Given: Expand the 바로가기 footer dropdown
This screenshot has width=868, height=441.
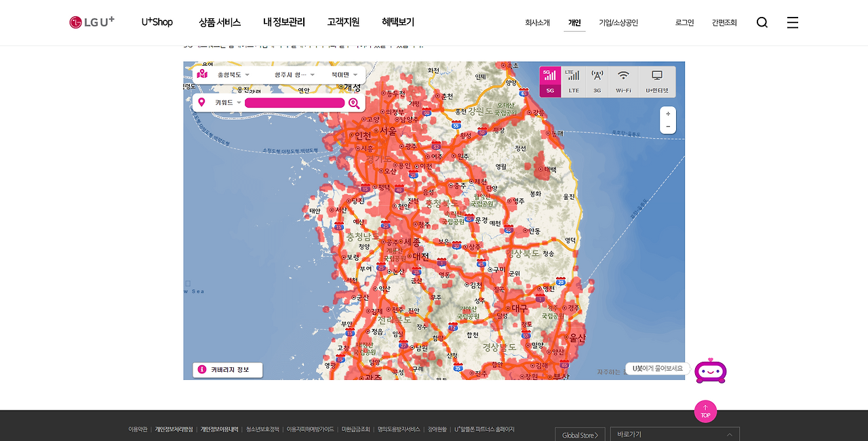Looking at the screenshot, I should 675,434.
